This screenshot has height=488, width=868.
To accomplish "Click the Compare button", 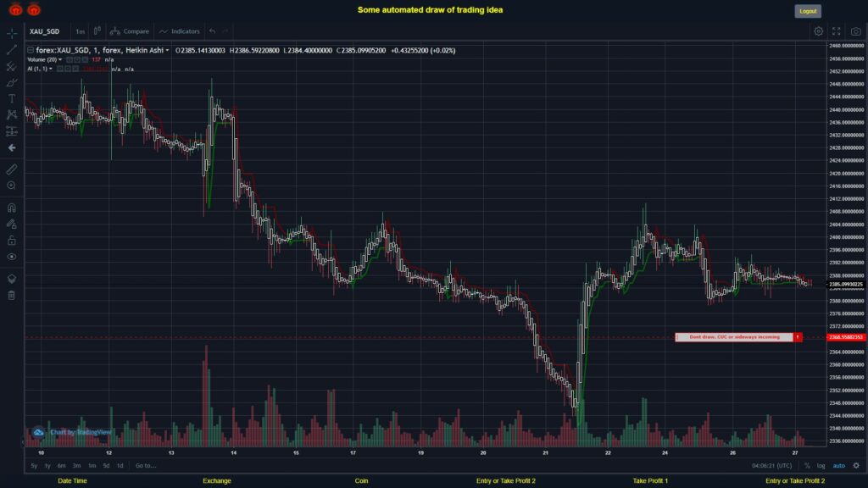I will 130,31.
